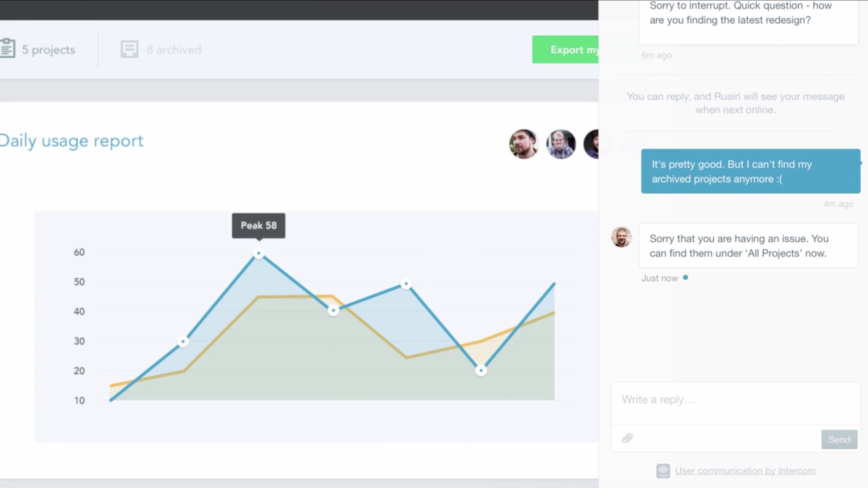Click the 'Daily usage report' heading
Viewport: 868px width, 488px height.
pyautogui.click(x=71, y=140)
